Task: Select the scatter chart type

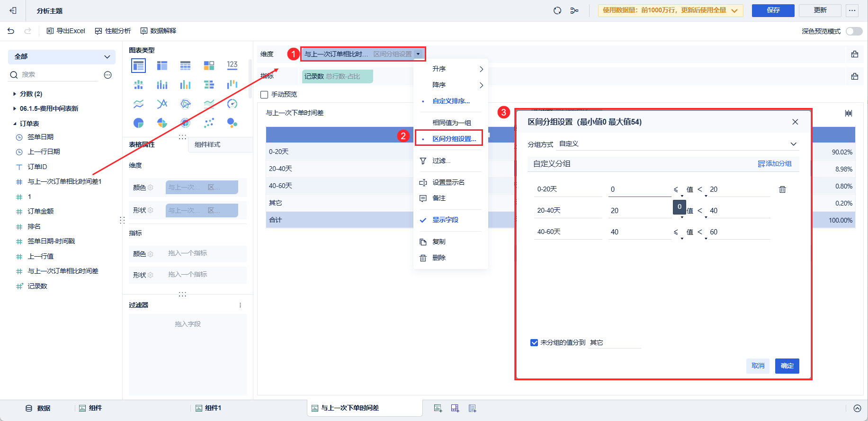Action: click(209, 123)
